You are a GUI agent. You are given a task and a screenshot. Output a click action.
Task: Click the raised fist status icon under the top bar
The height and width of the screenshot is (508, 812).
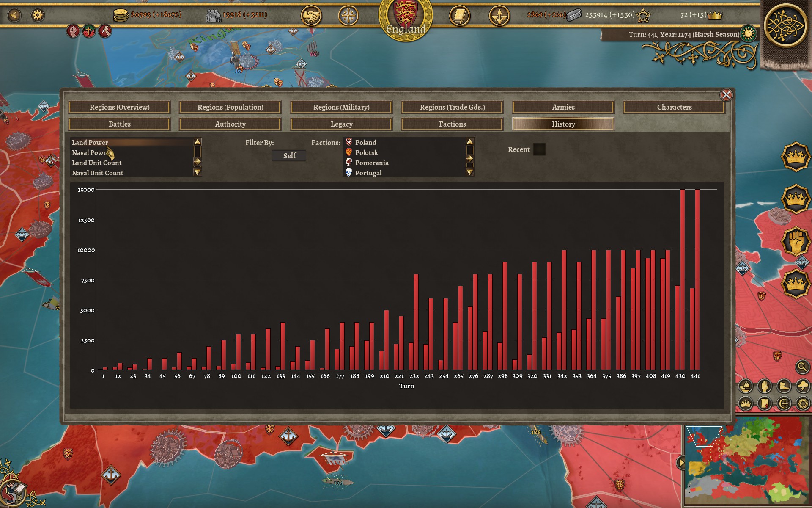point(73,31)
